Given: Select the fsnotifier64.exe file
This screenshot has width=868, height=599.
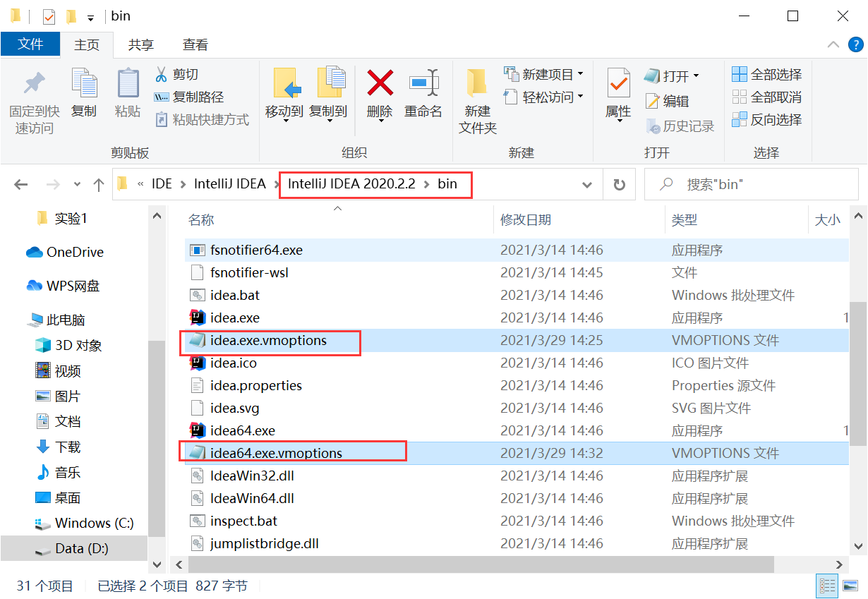Looking at the screenshot, I should (517, 250).
